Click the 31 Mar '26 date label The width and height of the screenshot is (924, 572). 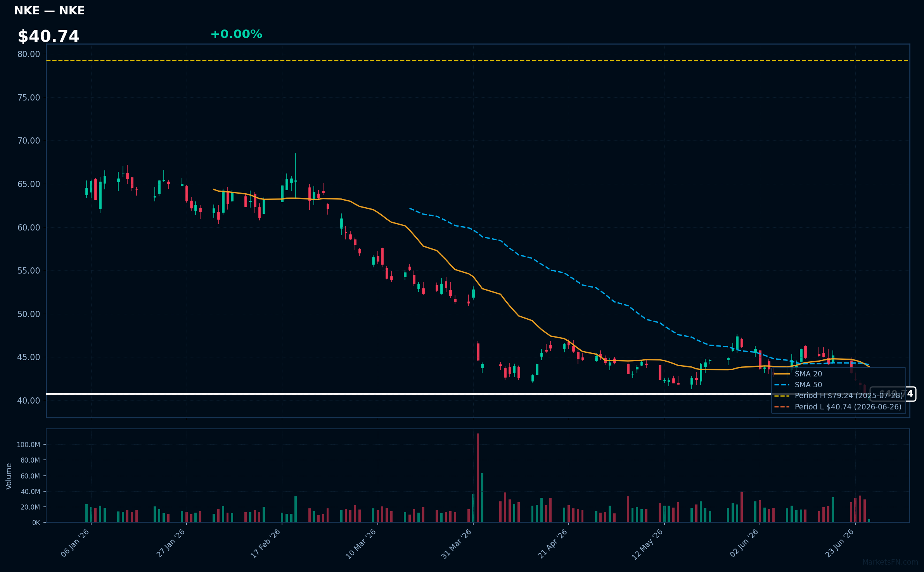pos(456,544)
